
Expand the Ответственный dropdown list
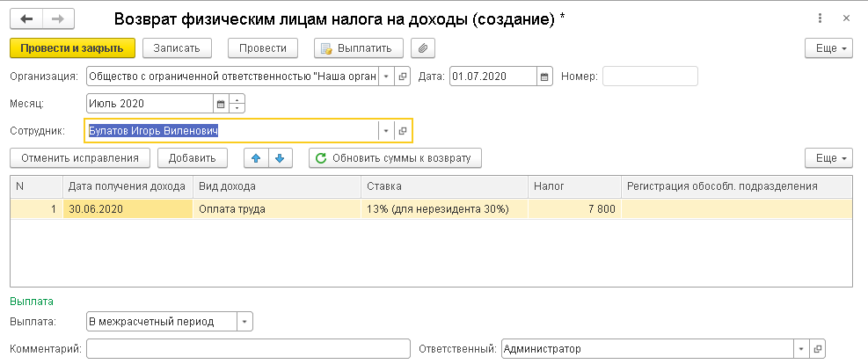click(800, 349)
